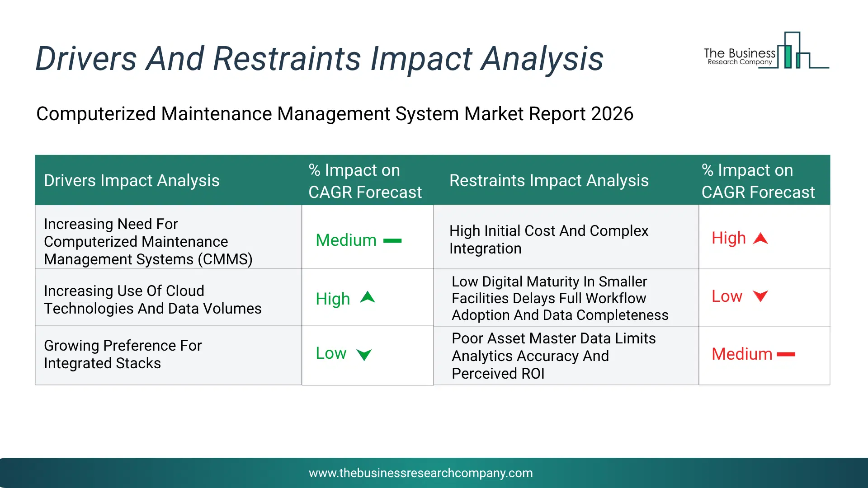
Task: Select the Growing Preference For Integrated Stacks cell
Action: [168, 356]
